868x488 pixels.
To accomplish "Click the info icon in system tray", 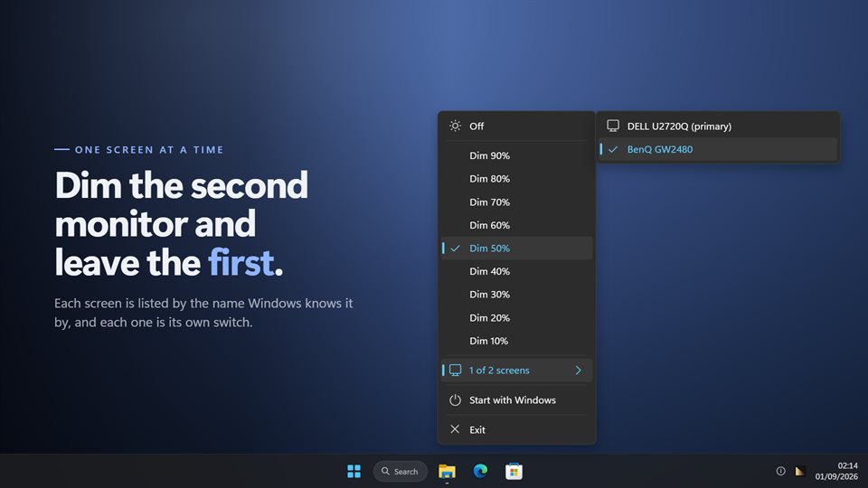I will click(x=780, y=472).
